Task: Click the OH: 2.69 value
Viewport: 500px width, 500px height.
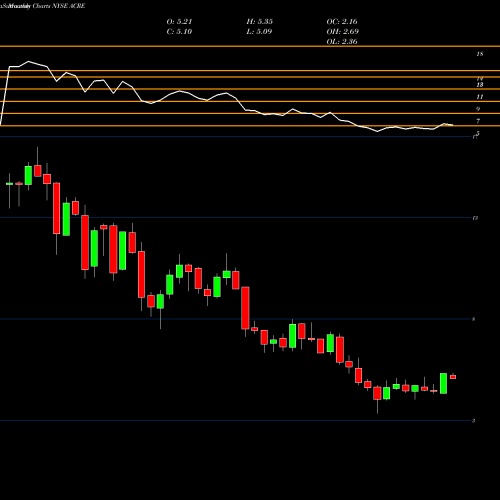Action: 343,32
